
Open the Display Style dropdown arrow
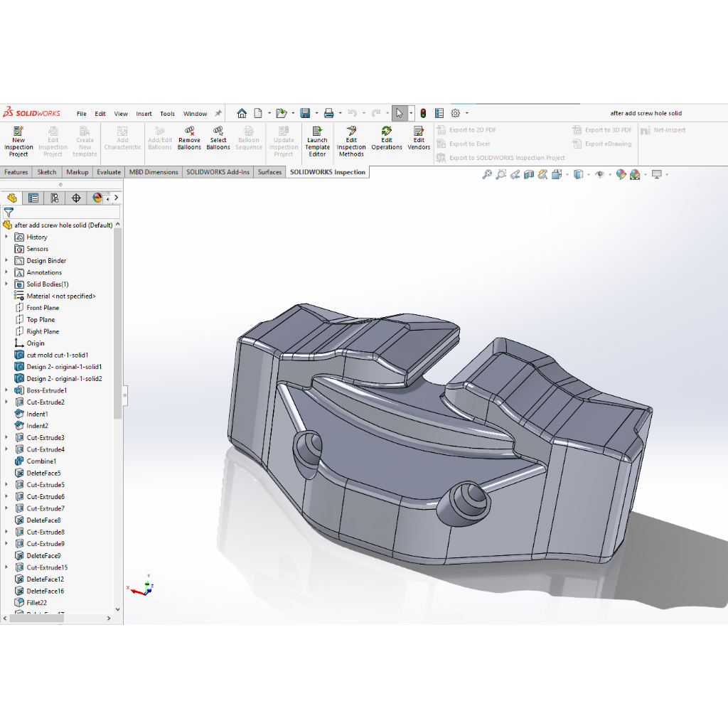click(588, 175)
